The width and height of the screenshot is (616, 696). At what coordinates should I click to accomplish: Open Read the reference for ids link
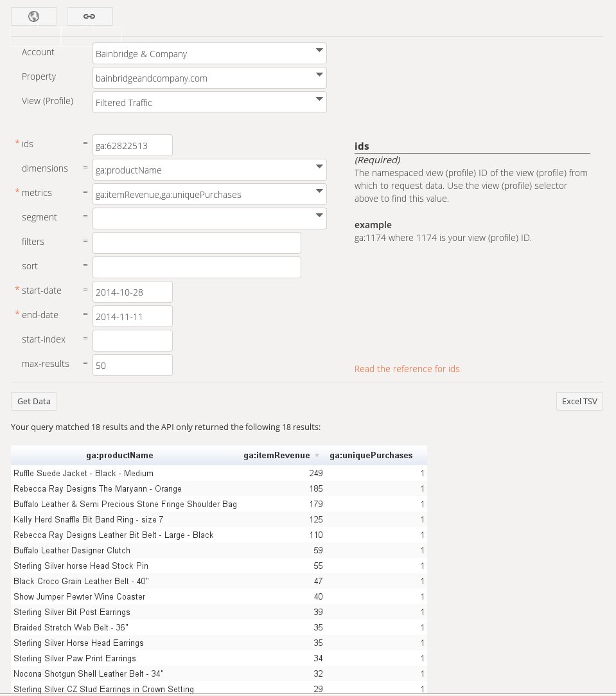tap(407, 369)
